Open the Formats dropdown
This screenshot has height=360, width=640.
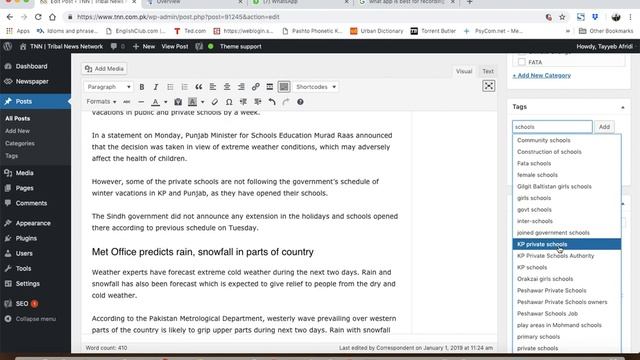pos(101,102)
